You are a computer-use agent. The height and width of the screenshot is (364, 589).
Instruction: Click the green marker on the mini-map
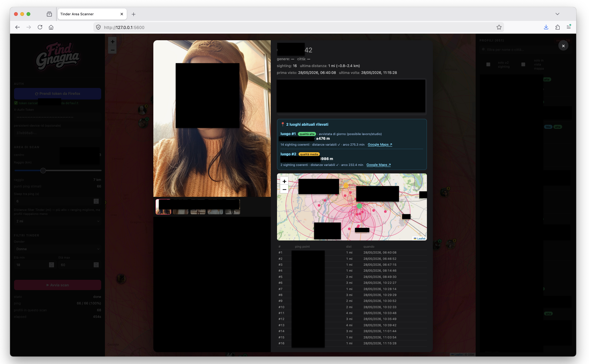click(x=359, y=206)
